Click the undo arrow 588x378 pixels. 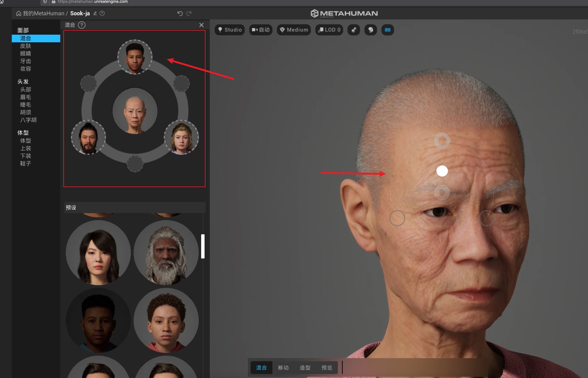point(180,13)
